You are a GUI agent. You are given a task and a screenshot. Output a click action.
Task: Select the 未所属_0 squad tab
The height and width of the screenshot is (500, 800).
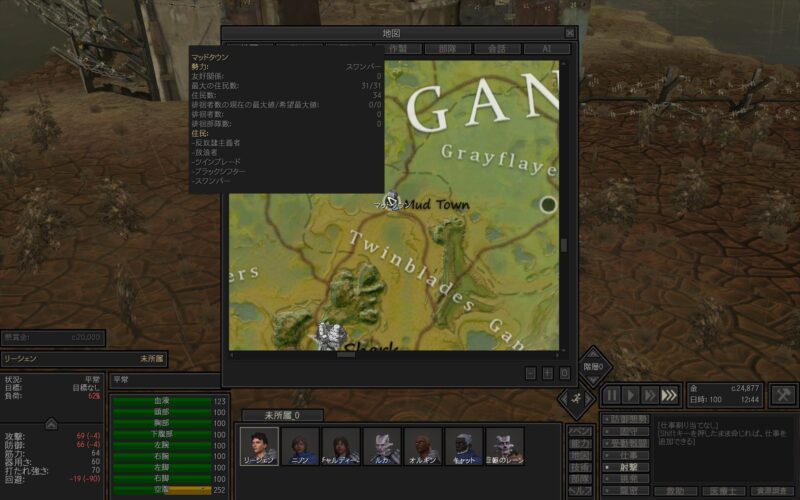coord(282,415)
